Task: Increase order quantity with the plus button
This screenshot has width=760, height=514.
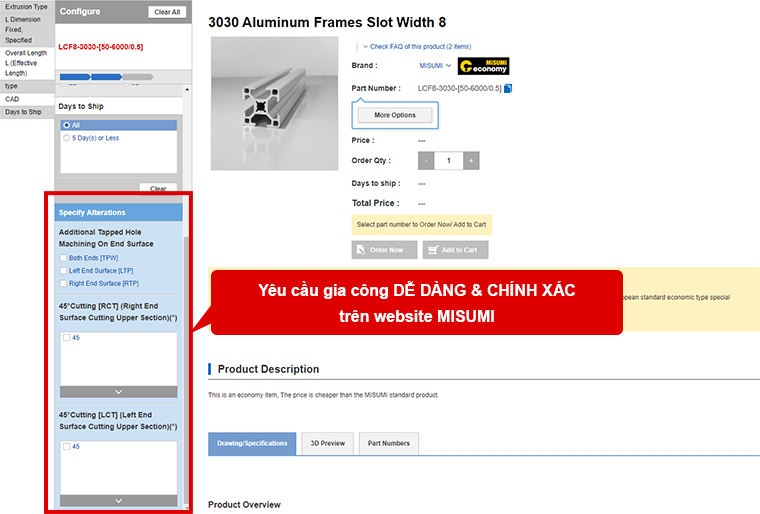Action: pos(471,160)
